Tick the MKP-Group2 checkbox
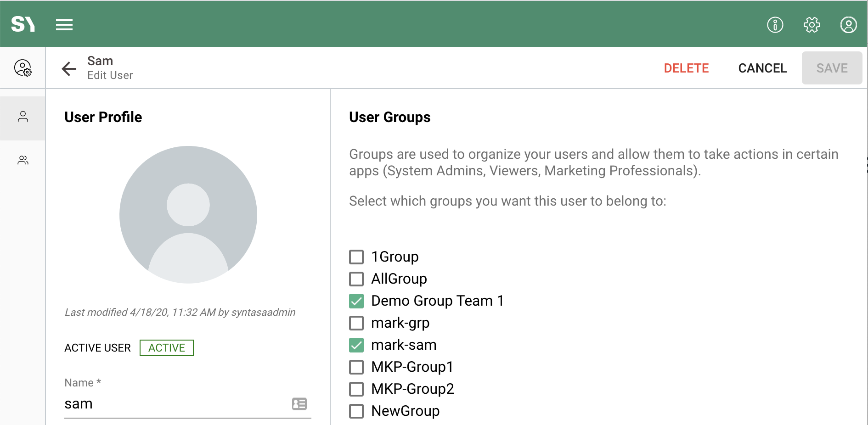This screenshot has width=868, height=425. click(x=356, y=389)
